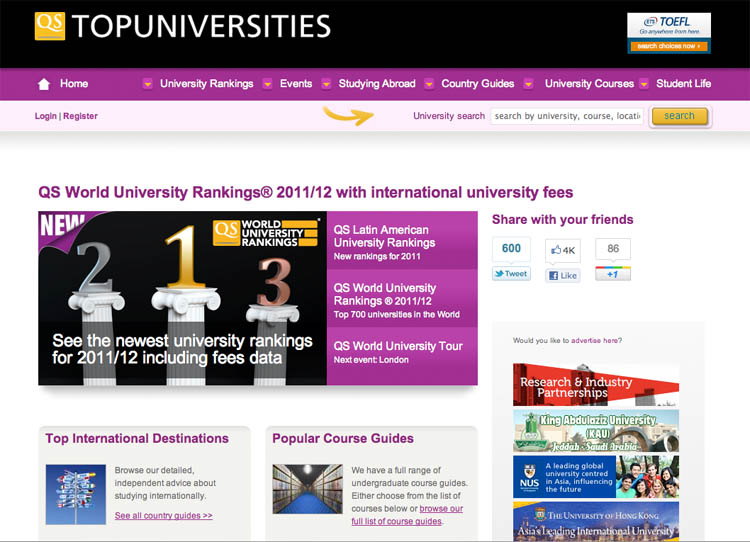
Task: Click the signpost flags thumbnail image
Action: click(x=76, y=495)
